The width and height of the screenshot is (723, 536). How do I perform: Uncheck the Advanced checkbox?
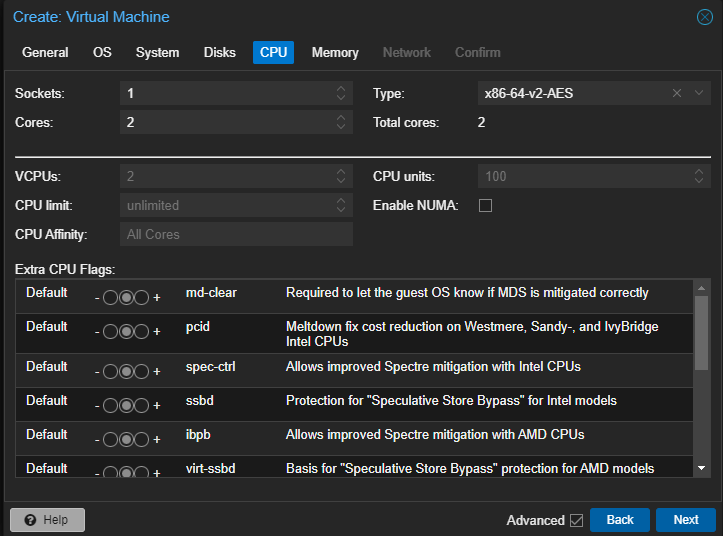click(x=576, y=520)
